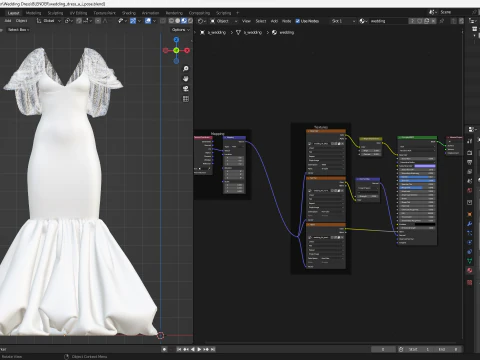Toggle snapping magnet in viewport header

coord(79,21)
